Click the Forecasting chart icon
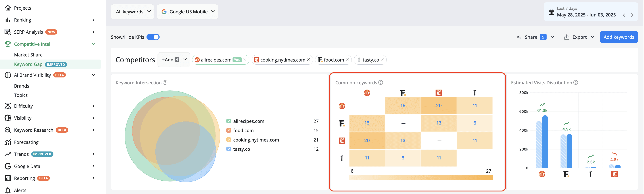The height and width of the screenshot is (194, 644). click(8, 142)
